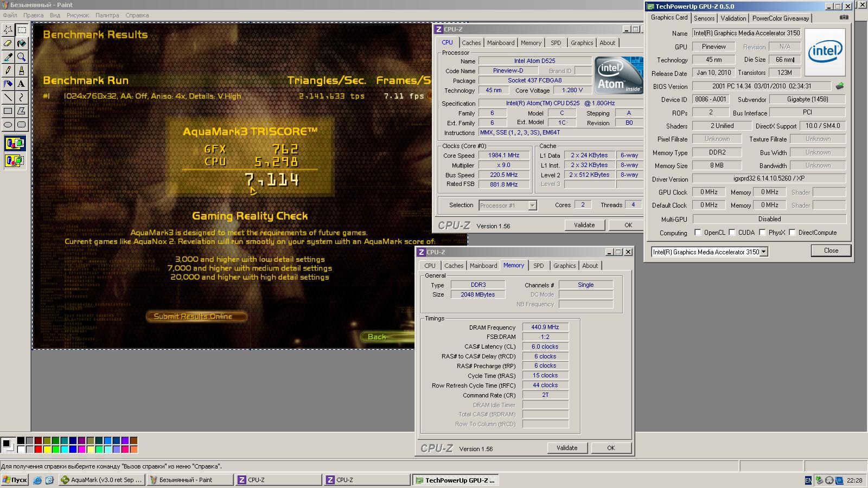The image size is (868, 488).
Task: Select the Text tool (letter A)
Action: [22, 84]
